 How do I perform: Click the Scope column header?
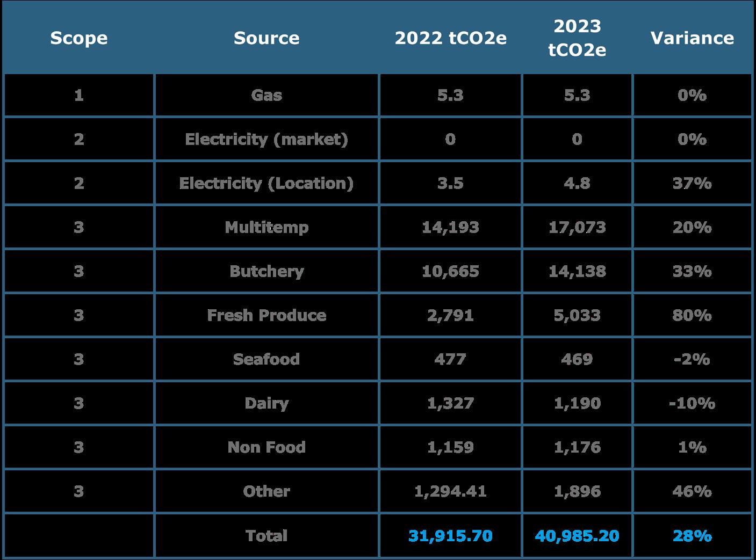tap(78, 38)
